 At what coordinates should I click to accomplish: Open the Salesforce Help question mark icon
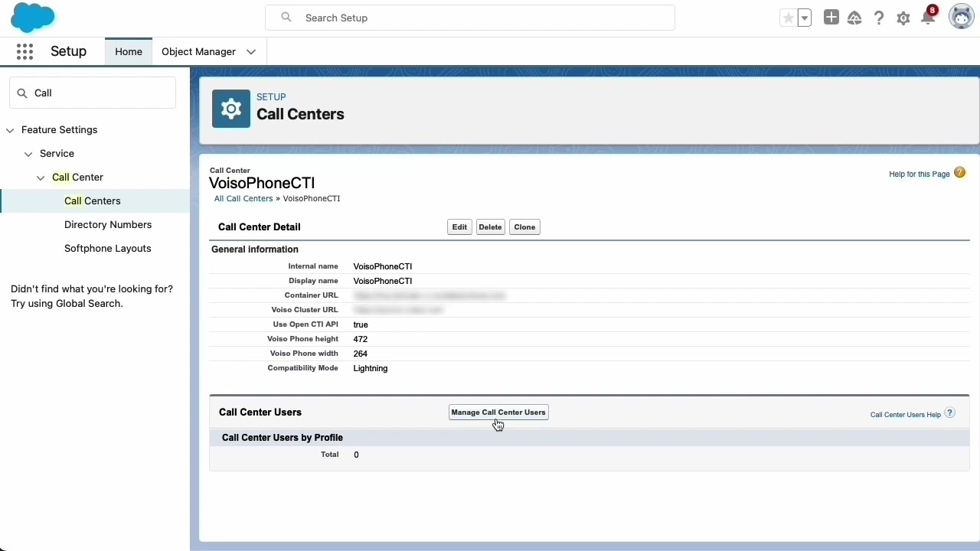[879, 18]
